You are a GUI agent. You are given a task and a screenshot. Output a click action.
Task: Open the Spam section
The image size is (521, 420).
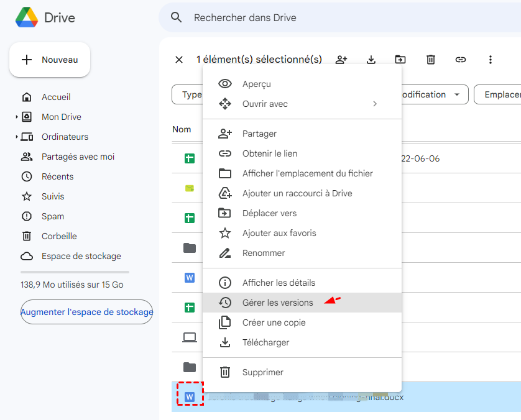tap(52, 216)
